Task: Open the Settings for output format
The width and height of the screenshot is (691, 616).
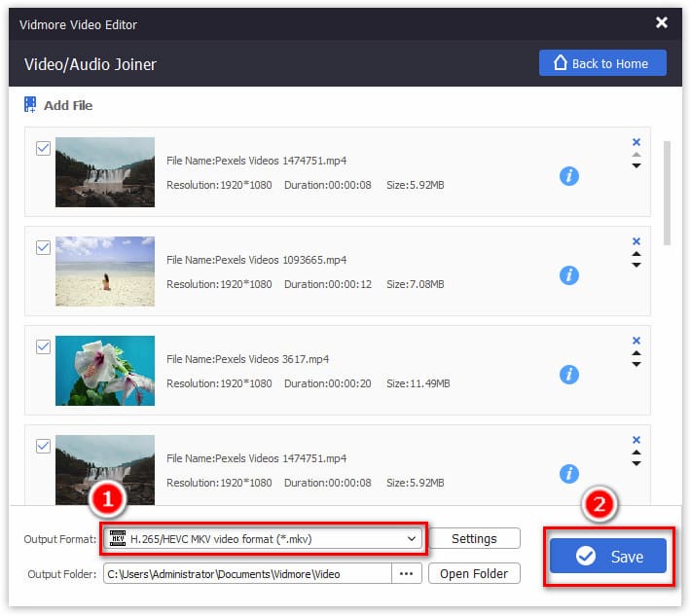Action: [x=474, y=538]
